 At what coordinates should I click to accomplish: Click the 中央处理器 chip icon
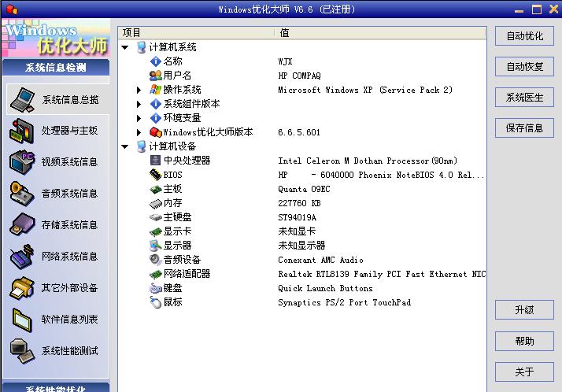pyautogui.click(x=155, y=160)
